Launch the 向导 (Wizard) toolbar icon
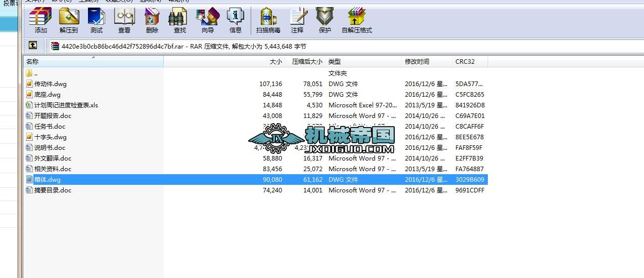The width and height of the screenshot is (644, 278). coord(208,18)
